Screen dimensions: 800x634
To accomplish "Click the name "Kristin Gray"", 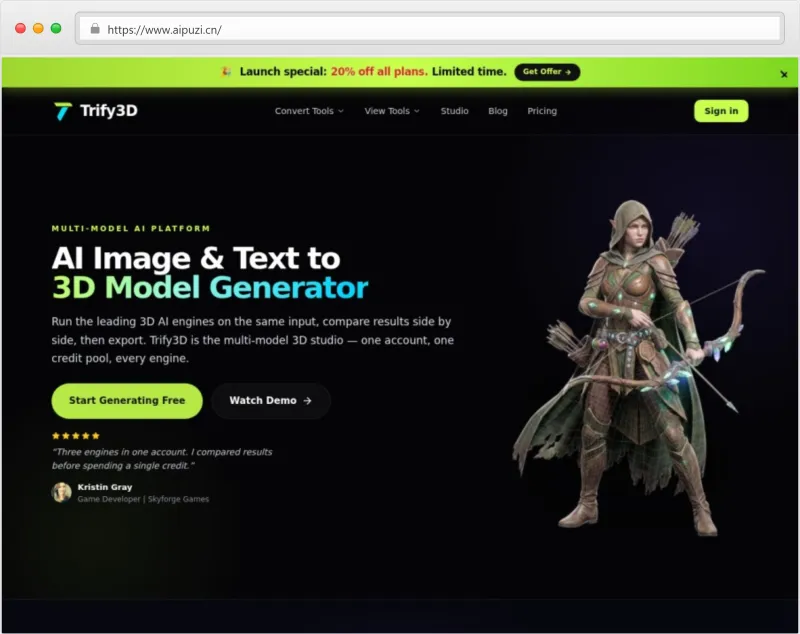I will (105, 487).
